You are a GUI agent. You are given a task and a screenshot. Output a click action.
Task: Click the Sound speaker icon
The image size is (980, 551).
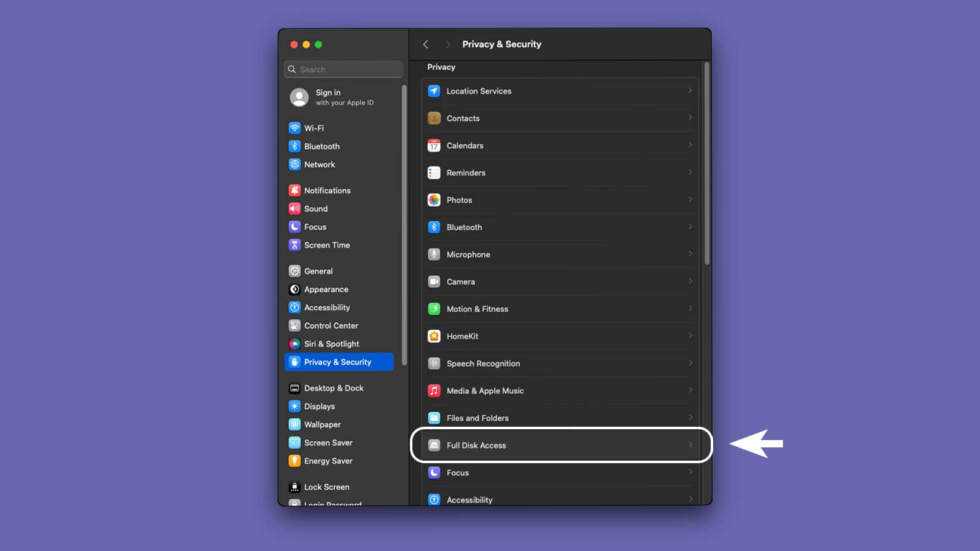pyautogui.click(x=295, y=209)
